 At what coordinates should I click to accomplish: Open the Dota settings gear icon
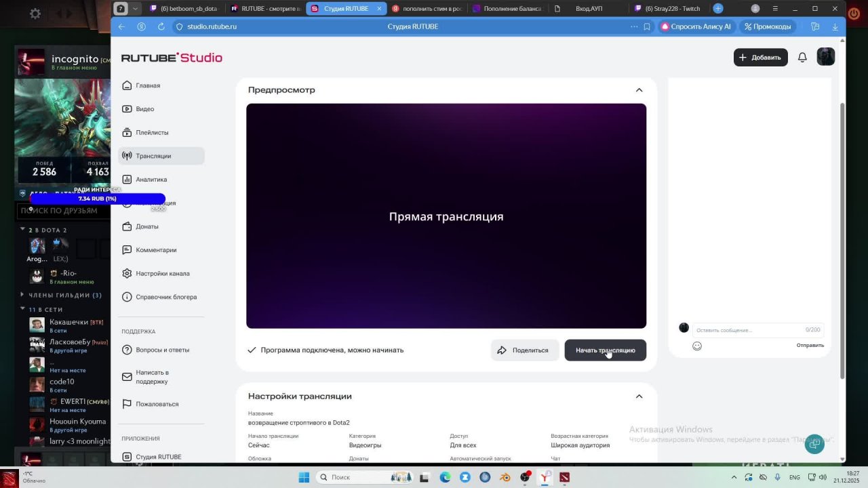click(x=35, y=14)
